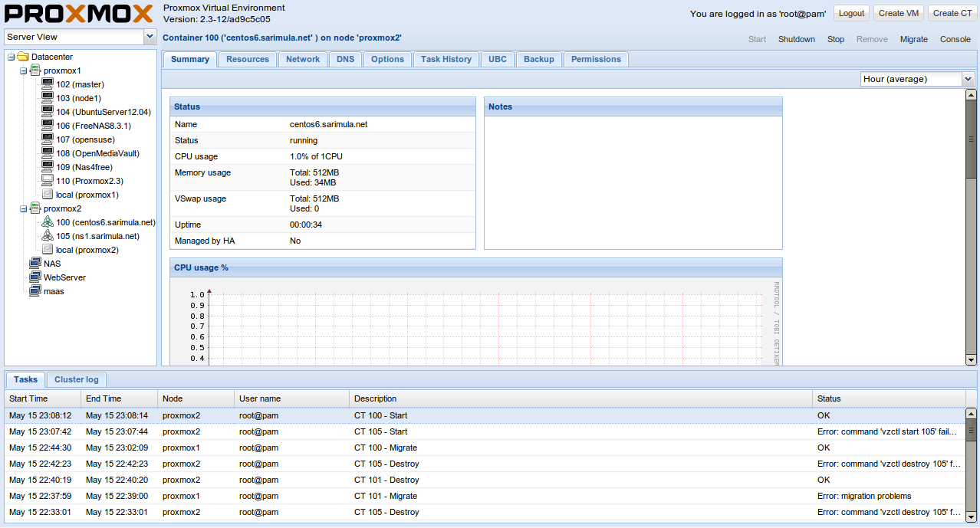The image size is (980, 528).
Task: Click down arrow on summary panel scrollbar
Action: pyautogui.click(x=971, y=360)
